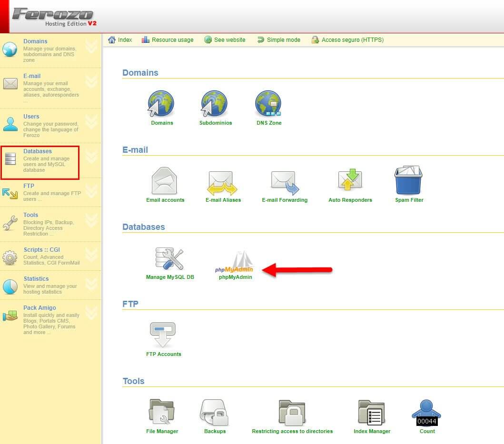Viewport: 504px width, 444px height.
Task: Click the E-mail Forwarding text link
Action: pos(285,200)
